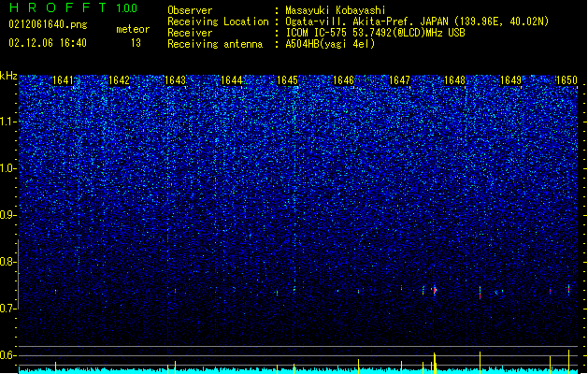
Task: Click the 1650 time axis label
Action: pos(566,80)
